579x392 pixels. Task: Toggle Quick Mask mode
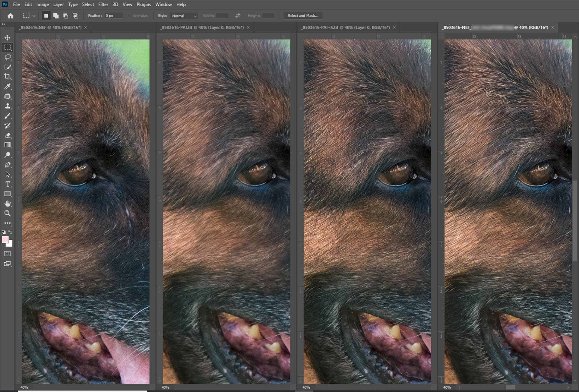tap(8, 254)
